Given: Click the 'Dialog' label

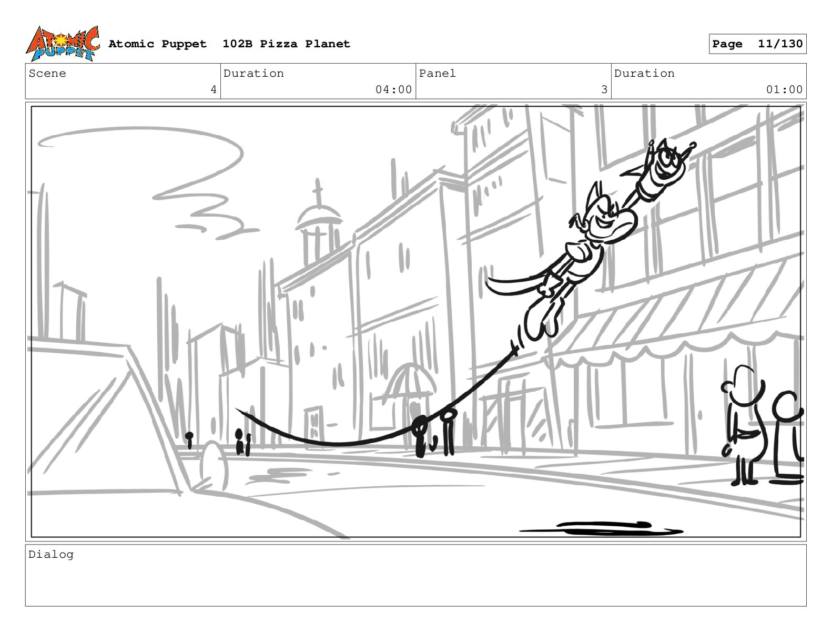Looking at the screenshot, I should tap(51, 555).
